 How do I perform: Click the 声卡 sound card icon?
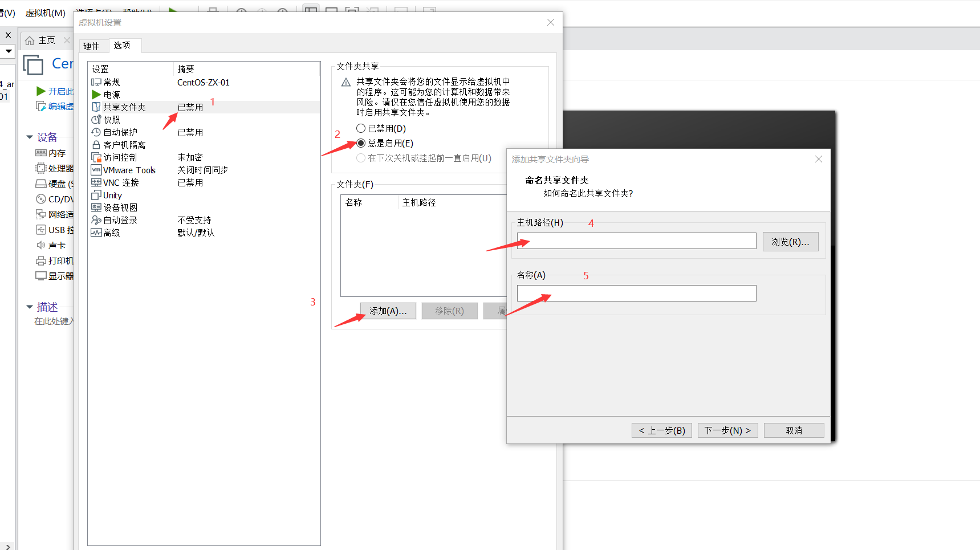41,245
